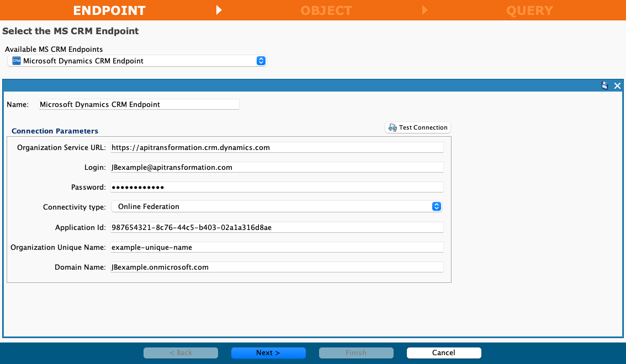626x364 pixels.
Task: Expand the Available MS CRM Endpoints dropdown arrow
Action: coord(261,61)
